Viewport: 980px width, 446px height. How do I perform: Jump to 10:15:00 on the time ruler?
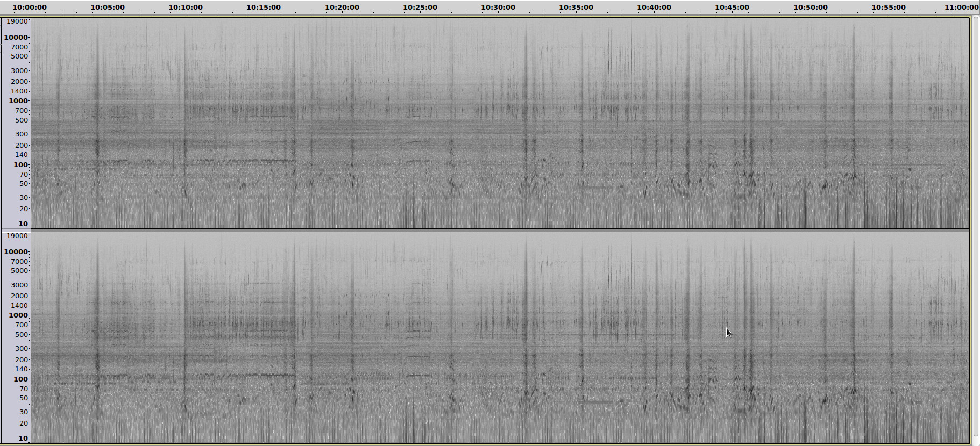click(264, 8)
